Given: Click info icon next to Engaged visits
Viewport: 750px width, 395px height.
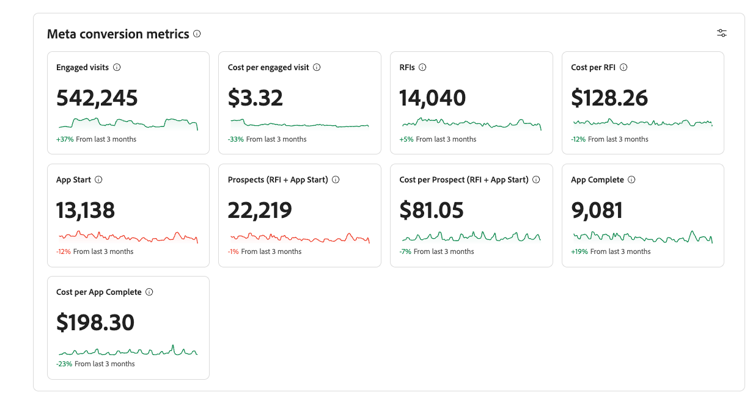Looking at the screenshot, I should (117, 67).
